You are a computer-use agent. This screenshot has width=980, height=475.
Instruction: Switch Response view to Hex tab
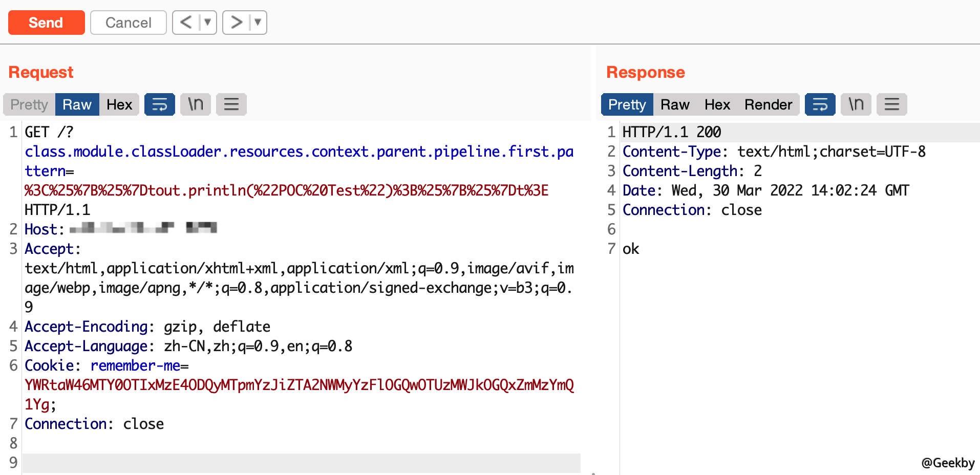[x=717, y=104]
